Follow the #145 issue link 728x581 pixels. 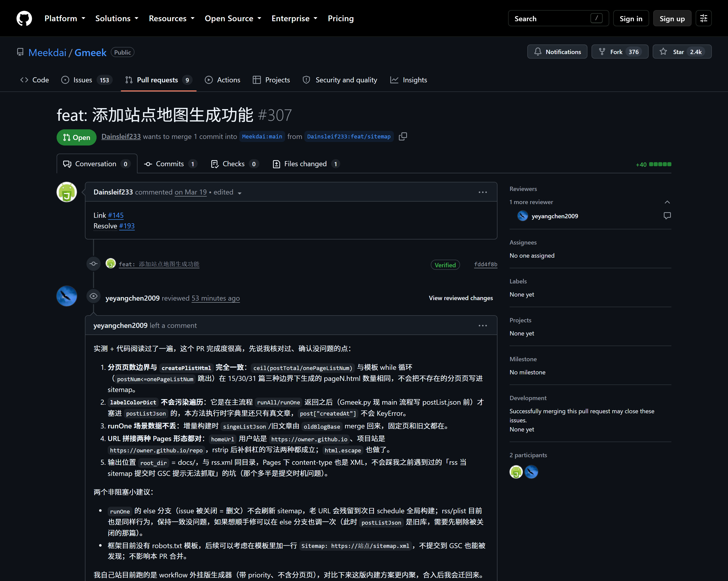116,215
